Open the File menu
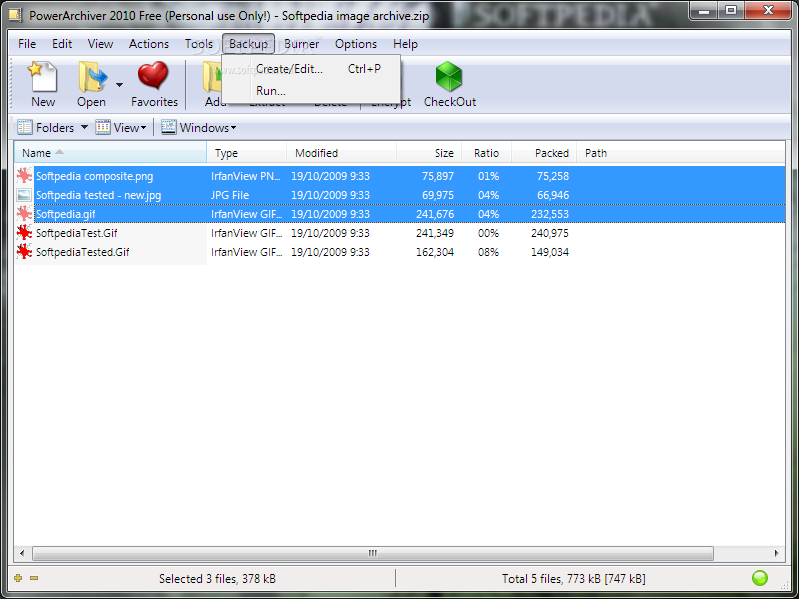Screen dimensions: 799x599 (x=27, y=44)
